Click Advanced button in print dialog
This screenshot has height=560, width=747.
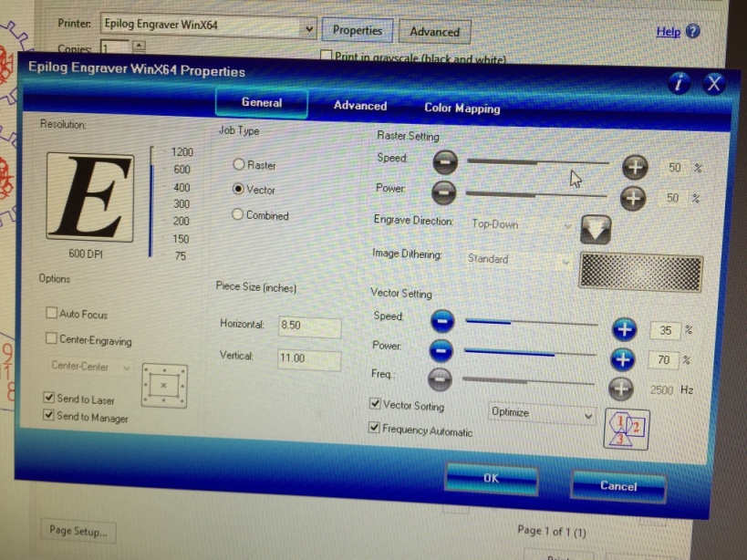434,32
